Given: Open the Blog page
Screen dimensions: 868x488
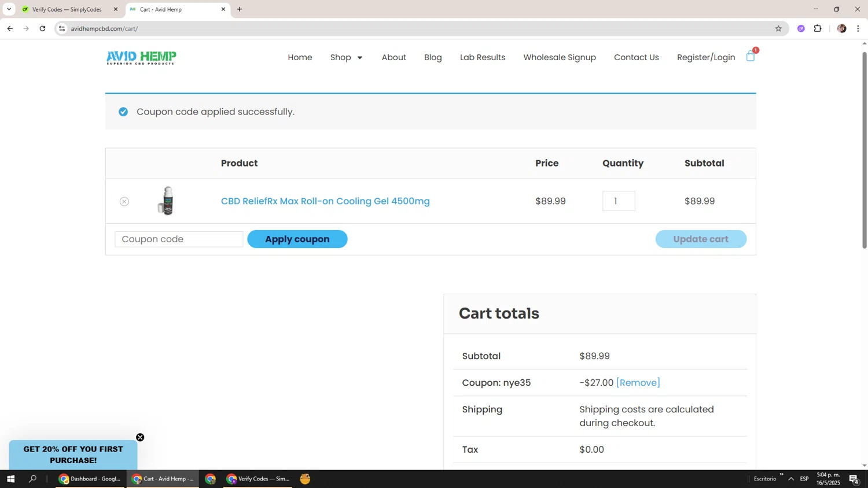Looking at the screenshot, I should [433, 57].
